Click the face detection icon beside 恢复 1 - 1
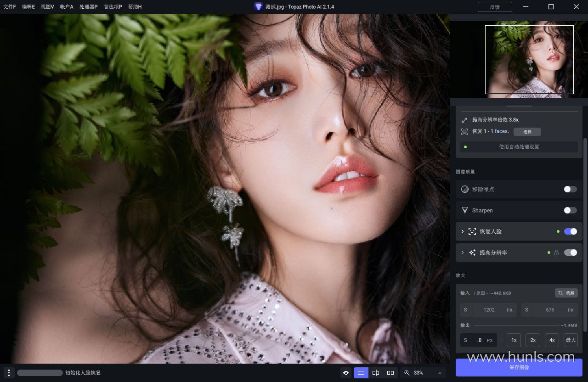Screen dimensions: 588x382 click(464, 132)
